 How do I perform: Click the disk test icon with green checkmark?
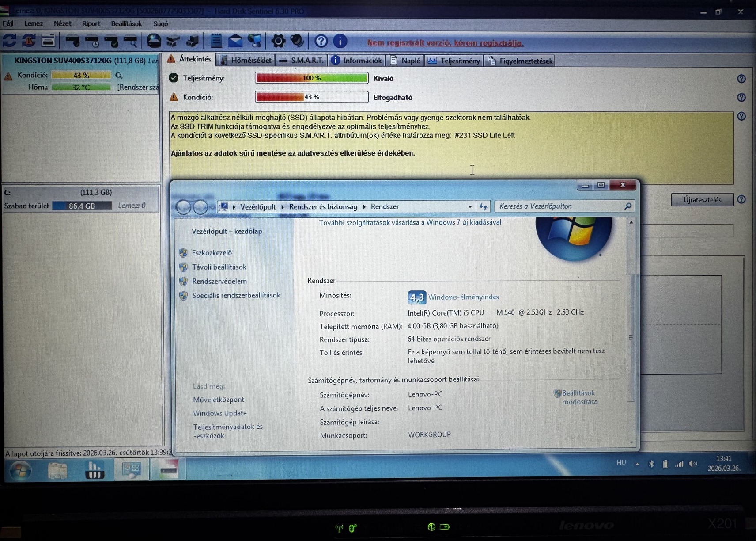111,42
